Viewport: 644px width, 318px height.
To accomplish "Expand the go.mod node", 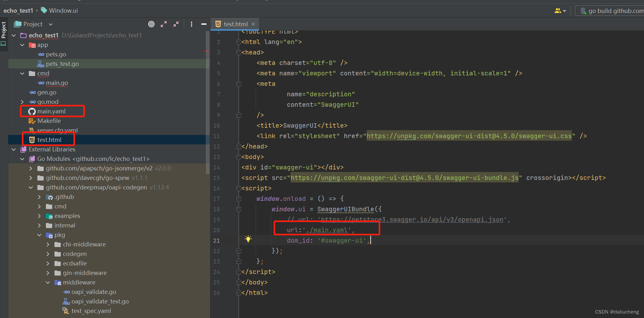I will 22,102.
